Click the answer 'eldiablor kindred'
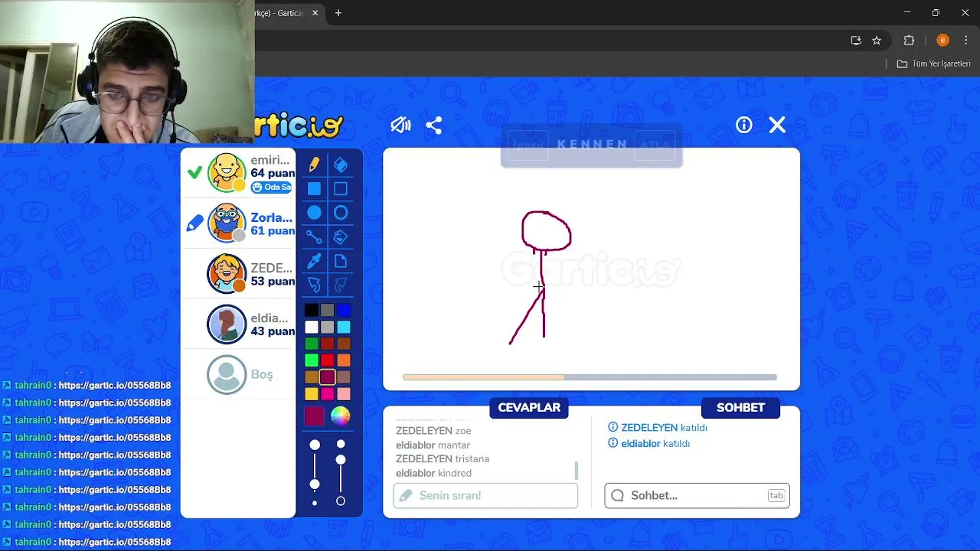The width and height of the screenshot is (980, 551). pyautogui.click(x=433, y=474)
